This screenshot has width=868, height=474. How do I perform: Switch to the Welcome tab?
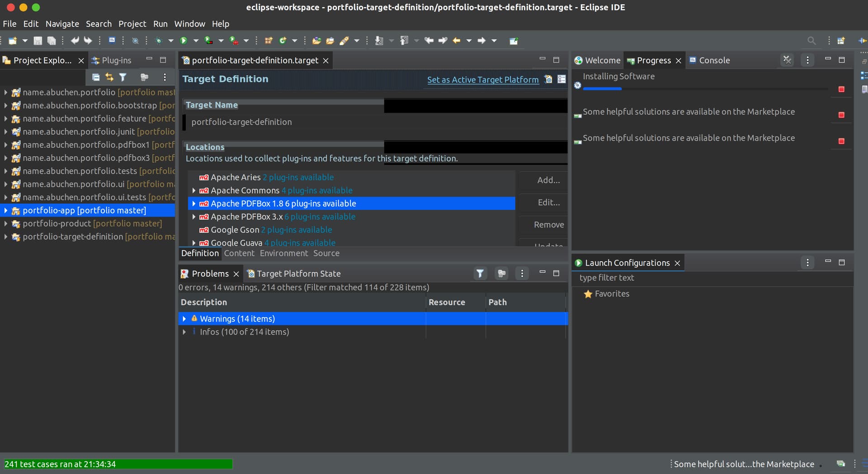point(597,60)
